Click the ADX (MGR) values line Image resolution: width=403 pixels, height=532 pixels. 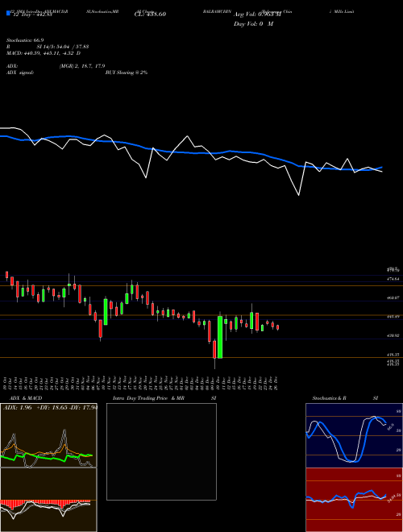56,66
